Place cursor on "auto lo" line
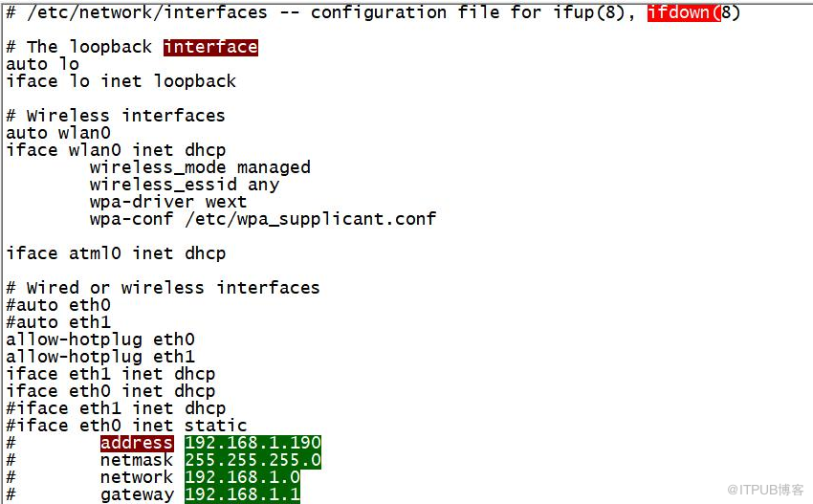The image size is (813, 504). (43, 64)
